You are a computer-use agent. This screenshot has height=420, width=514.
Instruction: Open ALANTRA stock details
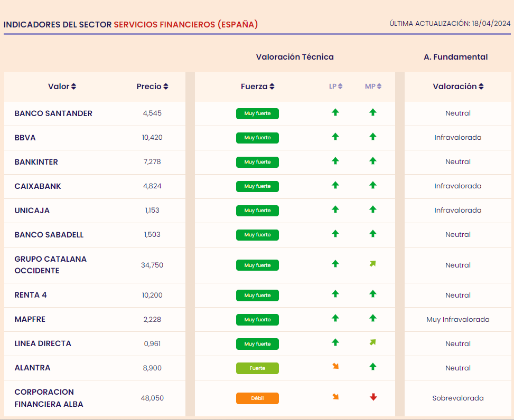click(32, 368)
